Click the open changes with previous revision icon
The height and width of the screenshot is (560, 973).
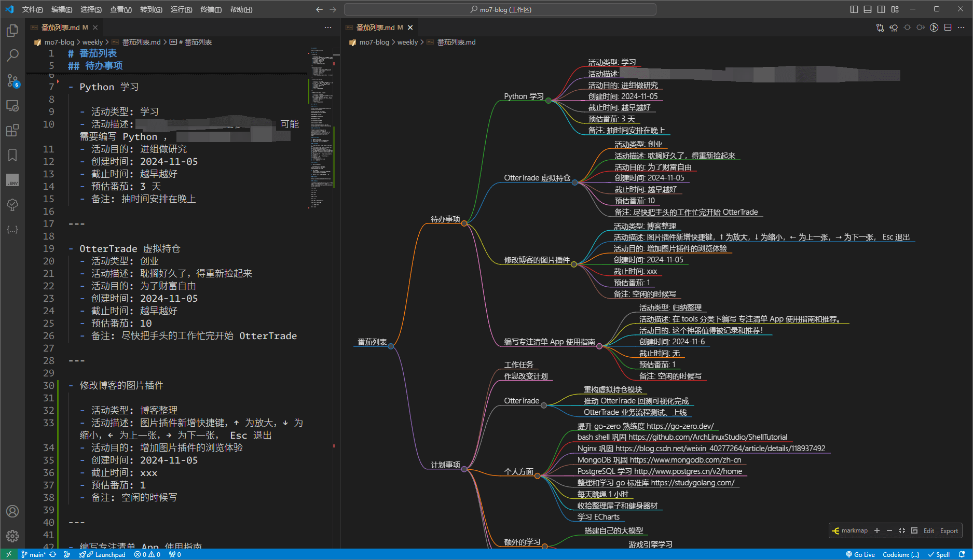[894, 27]
